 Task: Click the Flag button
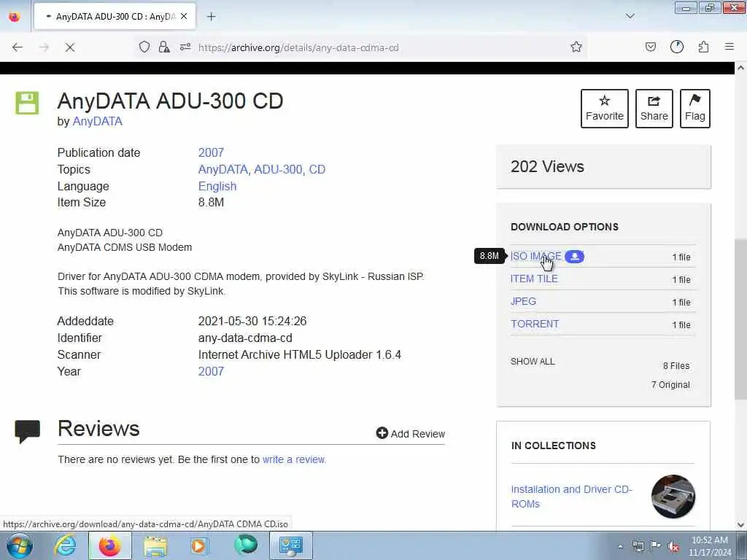pos(695,109)
